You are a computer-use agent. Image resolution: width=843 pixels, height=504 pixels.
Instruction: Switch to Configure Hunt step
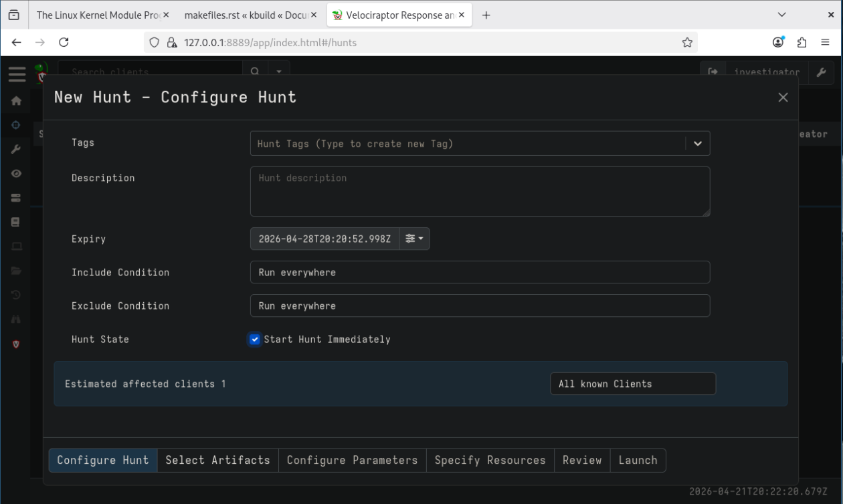tap(103, 460)
